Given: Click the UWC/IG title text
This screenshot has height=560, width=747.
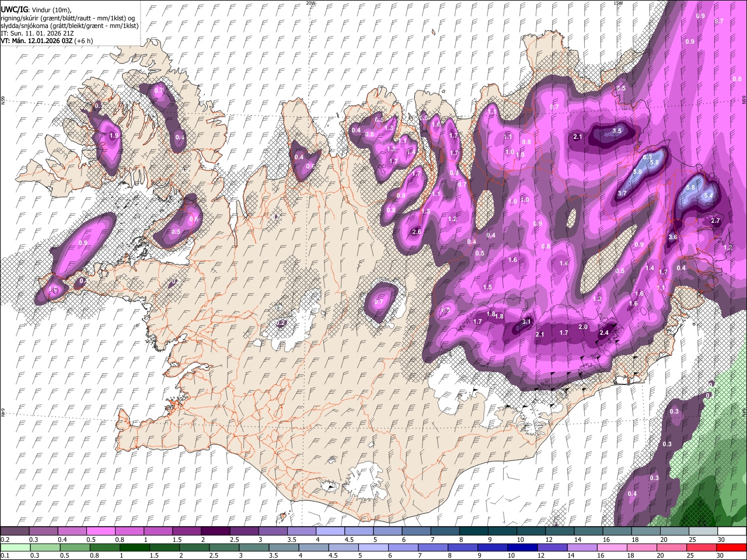Looking at the screenshot, I should click(x=14, y=9).
